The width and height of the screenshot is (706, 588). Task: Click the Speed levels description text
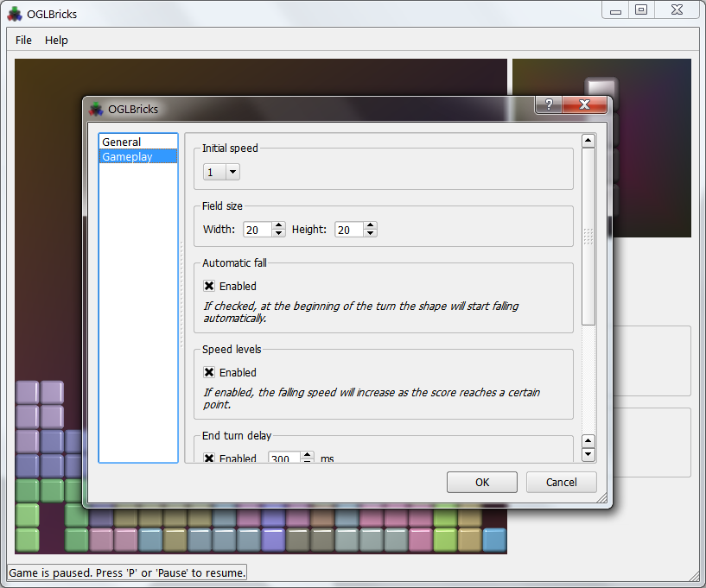click(372, 399)
